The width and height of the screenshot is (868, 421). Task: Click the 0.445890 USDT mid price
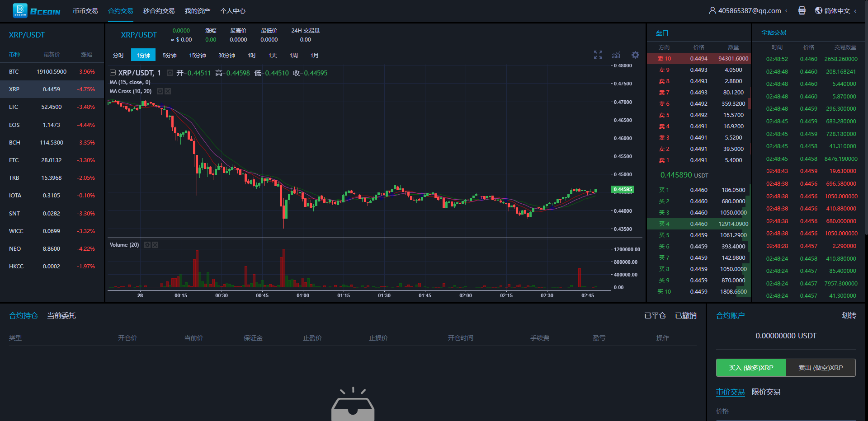coord(684,175)
